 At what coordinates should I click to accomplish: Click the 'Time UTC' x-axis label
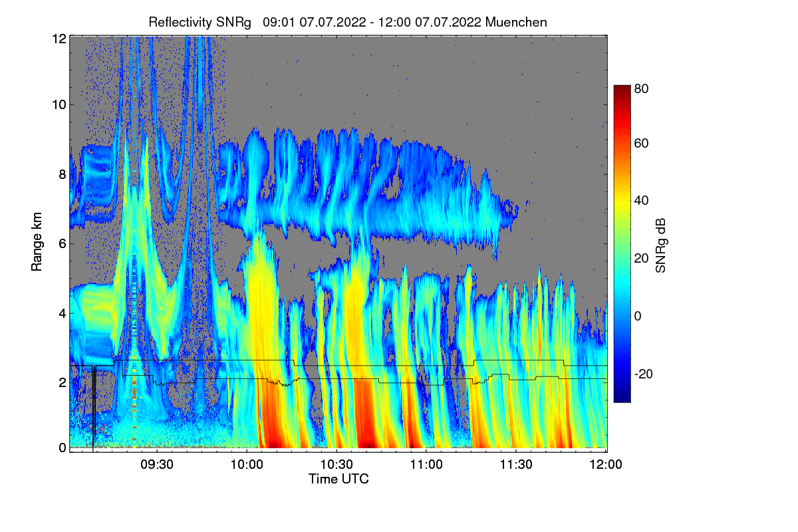(x=338, y=479)
